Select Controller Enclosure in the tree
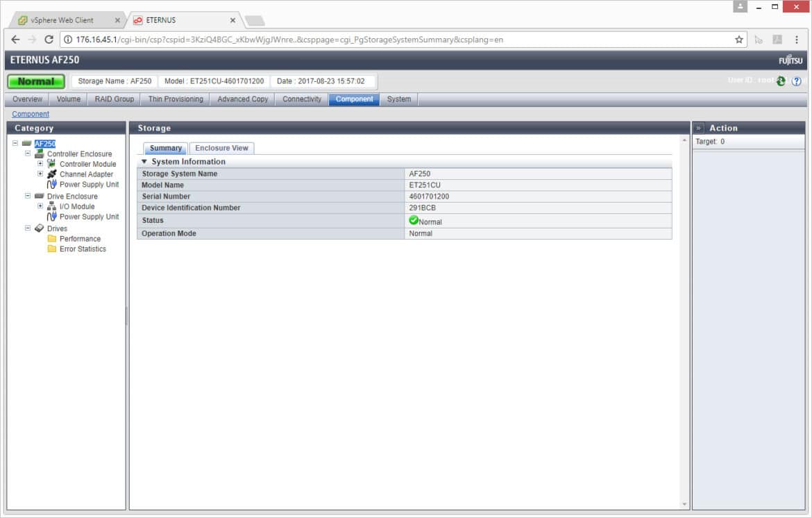This screenshot has height=518, width=812. coord(79,154)
